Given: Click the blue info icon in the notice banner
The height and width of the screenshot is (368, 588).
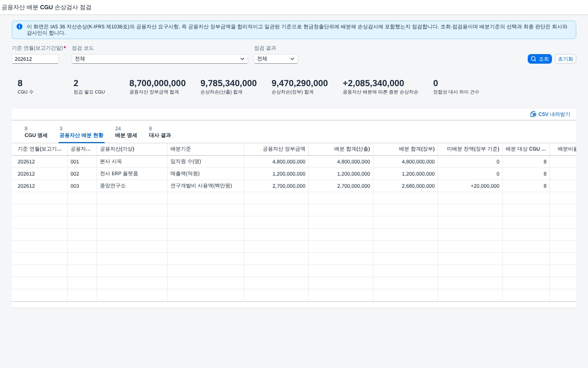Looking at the screenshot, I should [x=19, y=26].
